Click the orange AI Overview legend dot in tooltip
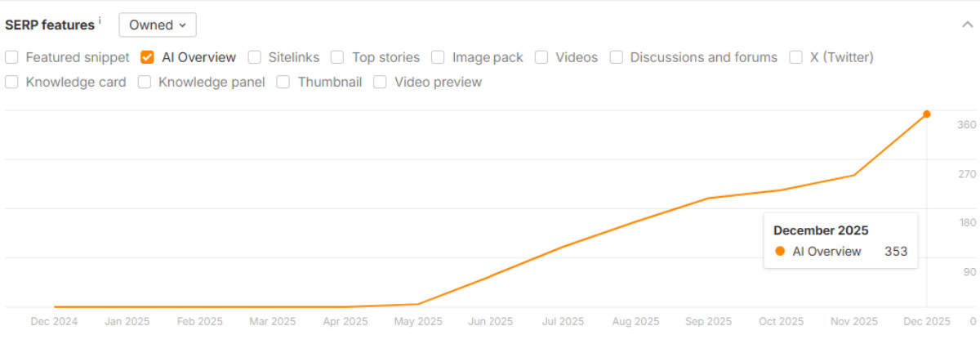Image resolution: width=980 pixels, height=344 pixels. click(780, 252)
